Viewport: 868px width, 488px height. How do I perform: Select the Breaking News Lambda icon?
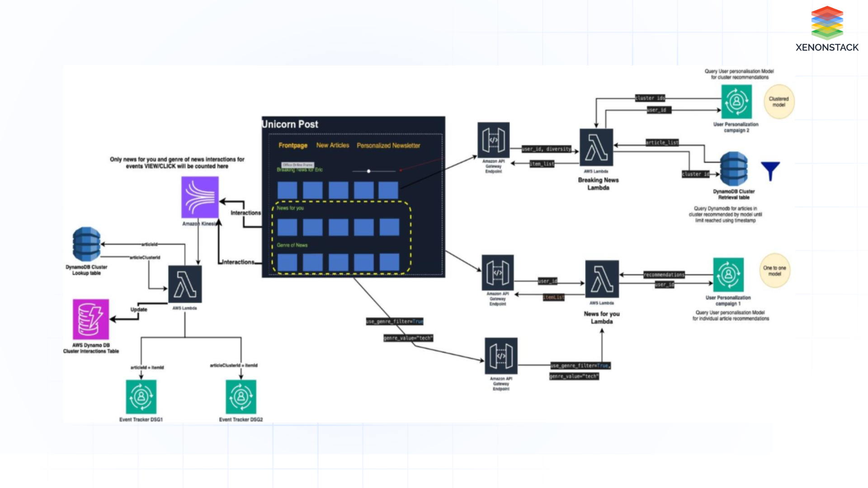tap(596, 147)
